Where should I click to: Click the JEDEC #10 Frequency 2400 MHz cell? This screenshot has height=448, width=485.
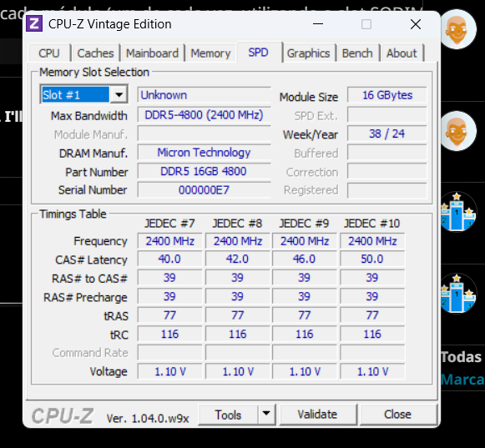[372, 241]
